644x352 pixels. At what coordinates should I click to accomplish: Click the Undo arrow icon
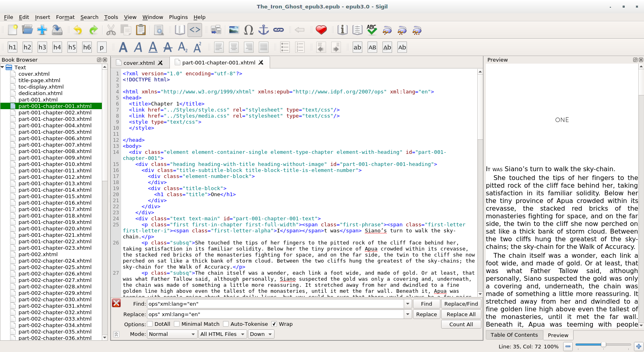point(78,30)
